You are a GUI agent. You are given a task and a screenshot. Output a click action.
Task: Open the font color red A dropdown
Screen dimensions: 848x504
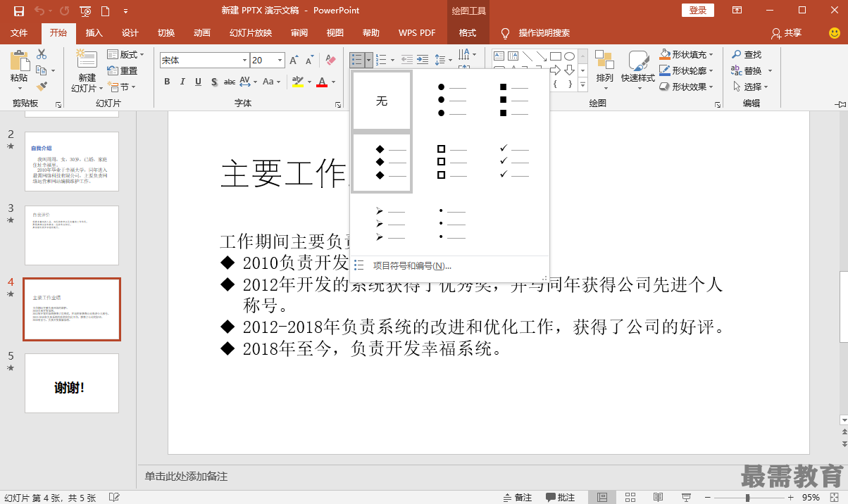(333, 82)
